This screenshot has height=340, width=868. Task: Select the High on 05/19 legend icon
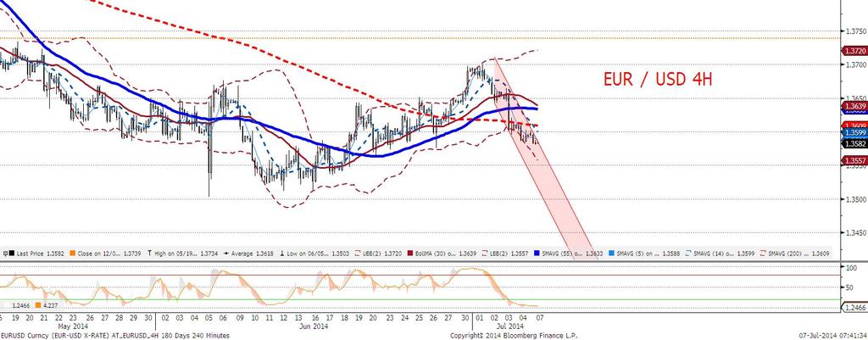click(149, 253)
